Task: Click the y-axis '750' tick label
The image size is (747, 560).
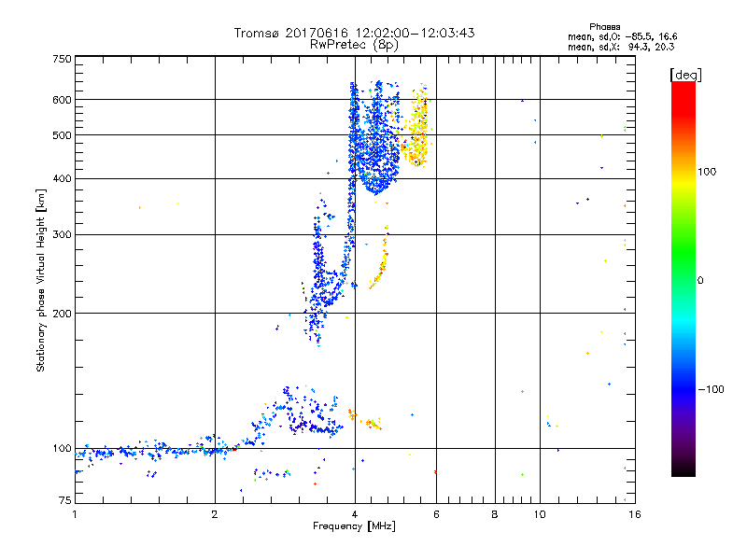Action: tap(62, 59)
